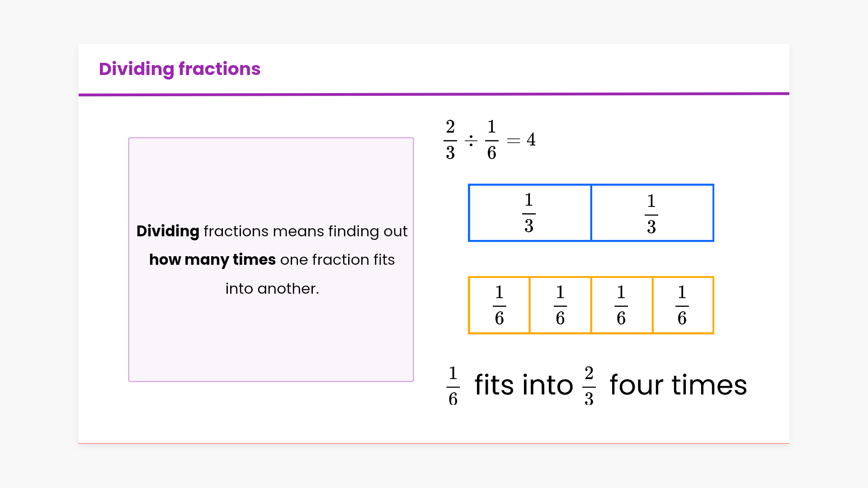
Task: Select the right blue 1/3 box
Action: [652, 213]
